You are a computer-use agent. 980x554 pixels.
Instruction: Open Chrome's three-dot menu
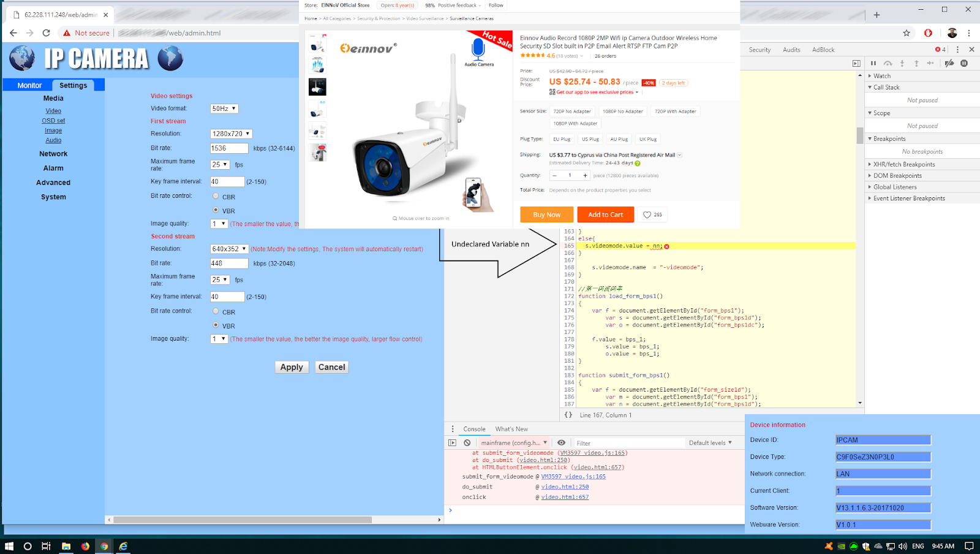pyautogui.click(x=969, y=33)
